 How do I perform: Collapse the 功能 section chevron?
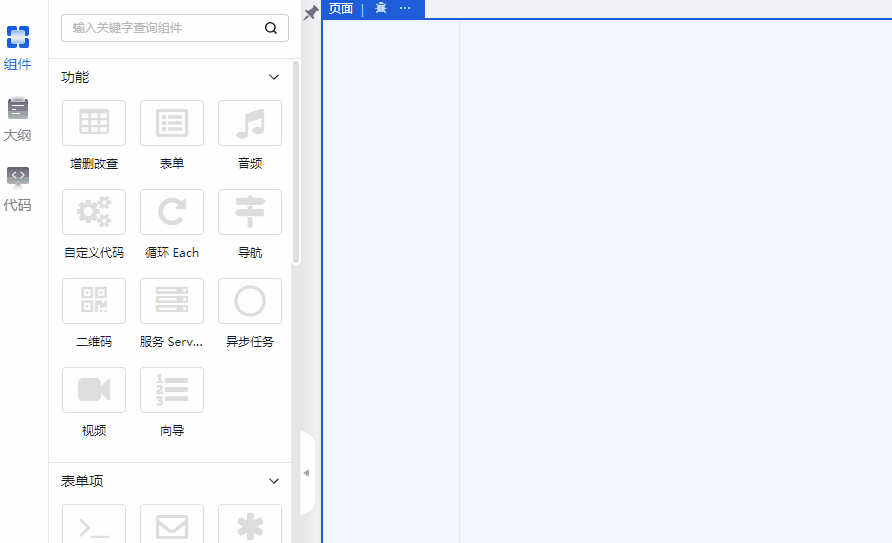click(274, 77)
